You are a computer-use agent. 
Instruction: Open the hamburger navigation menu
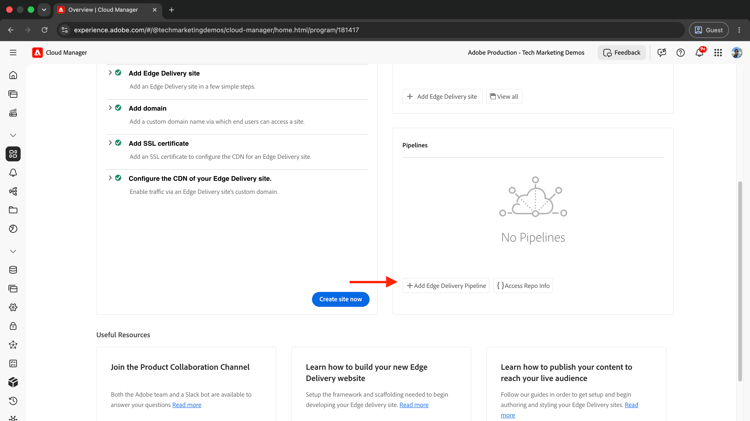13,53
